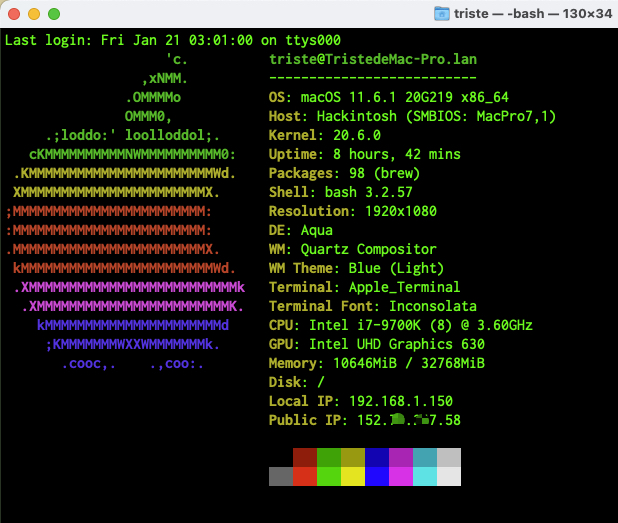Click the purple swatch in the top palette row
Viewport: 618px width, 523px height.
pyautogui.click(x=401, y=457)
